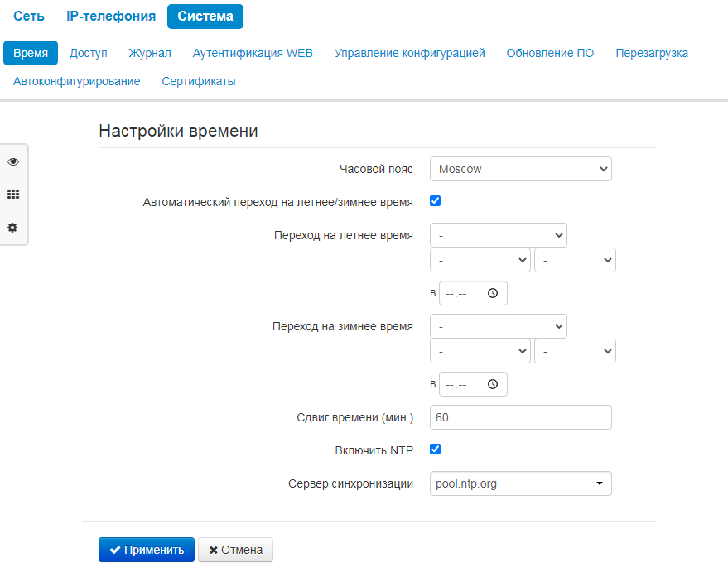Image resolution: width=728 pixels, height=577 pixels.
Task: Open the Часовой пояс dropdown
Action: (x=520, y=169)
